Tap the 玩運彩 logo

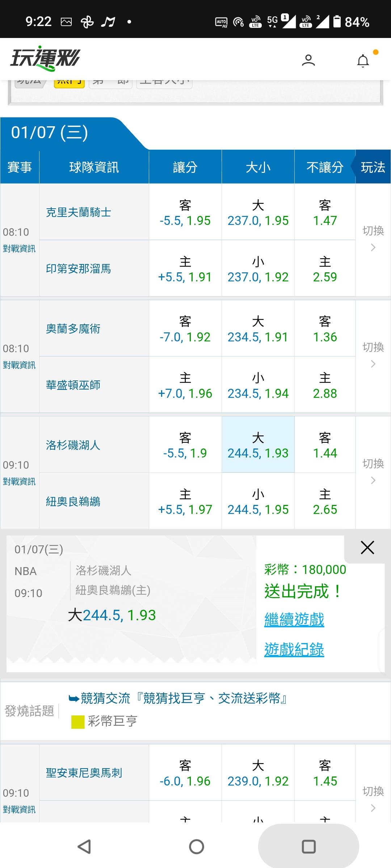(x=45, y=59)
